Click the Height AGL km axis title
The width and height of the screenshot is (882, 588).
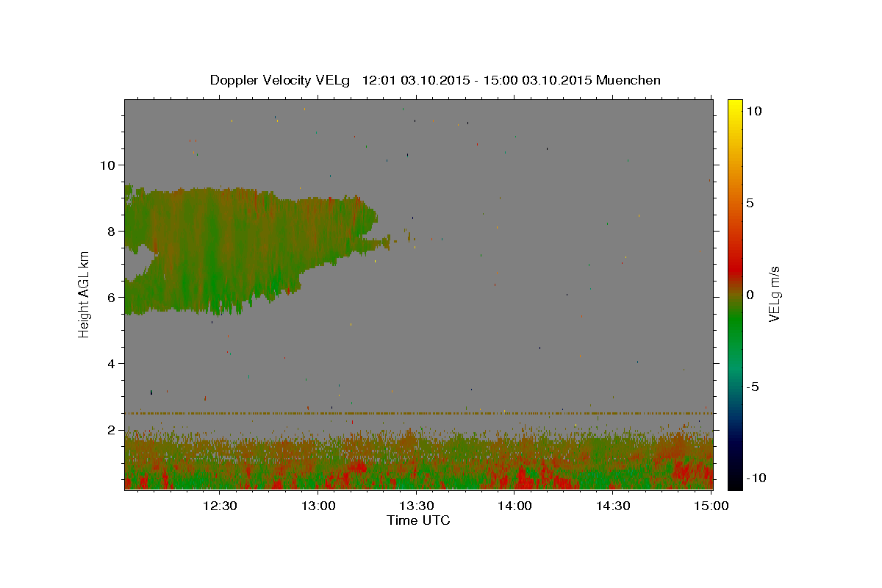[85, 294]
